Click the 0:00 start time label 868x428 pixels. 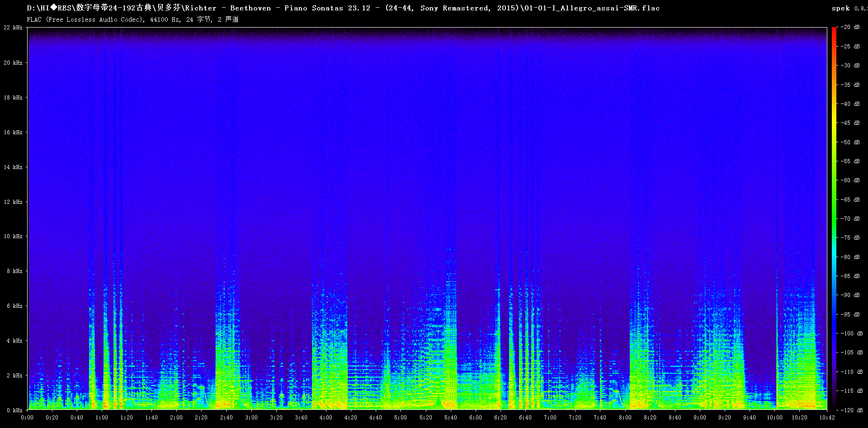[x=27, y=418]
